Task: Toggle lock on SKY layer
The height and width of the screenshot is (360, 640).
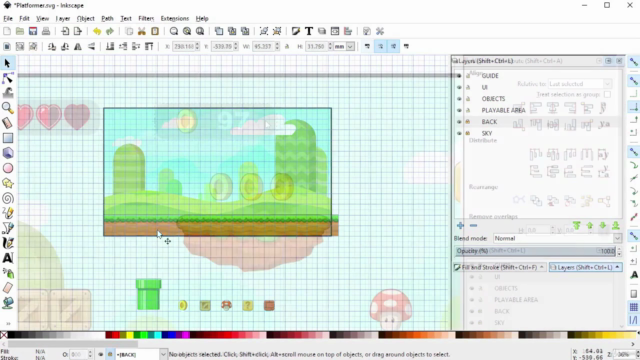Action: (x=468, y=133)
